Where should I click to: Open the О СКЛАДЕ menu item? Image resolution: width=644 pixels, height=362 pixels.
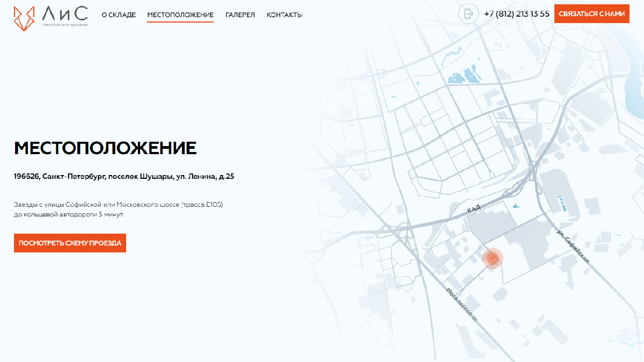click(x=119, y=15)
